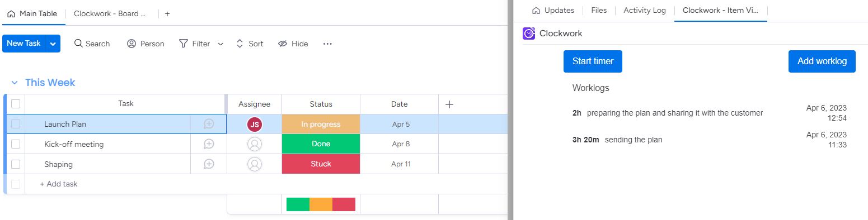Add a new board view tab
The height and width of the screenshot is (220, 868).
(167, 14)
